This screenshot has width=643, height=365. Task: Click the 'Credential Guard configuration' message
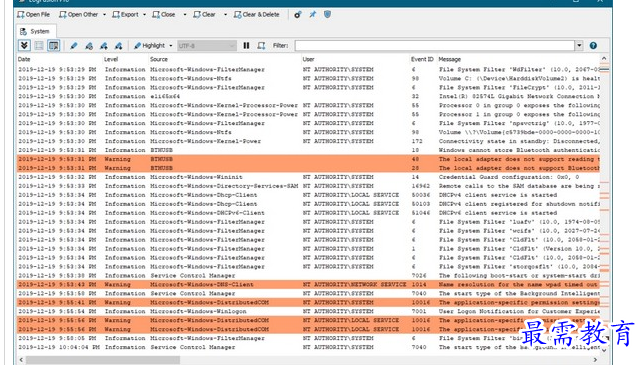(509, 177)
